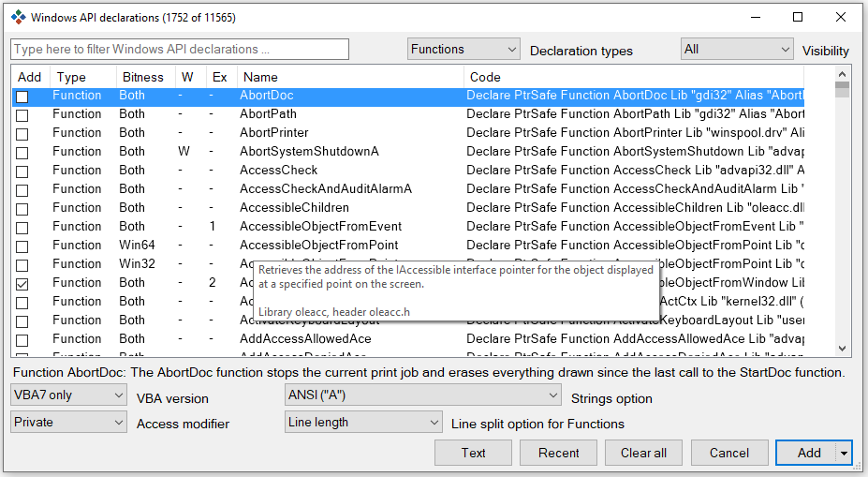
Task: Tick the checkbox for AccessibleObjectFromEvent
Action: point(22,229)
